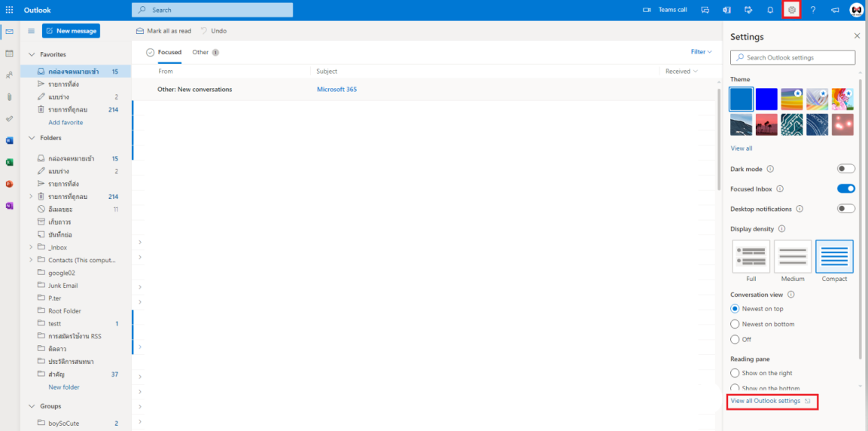Open the Teams chat icon in header
This screenshot has height=431, width=868.
(705, 10)
